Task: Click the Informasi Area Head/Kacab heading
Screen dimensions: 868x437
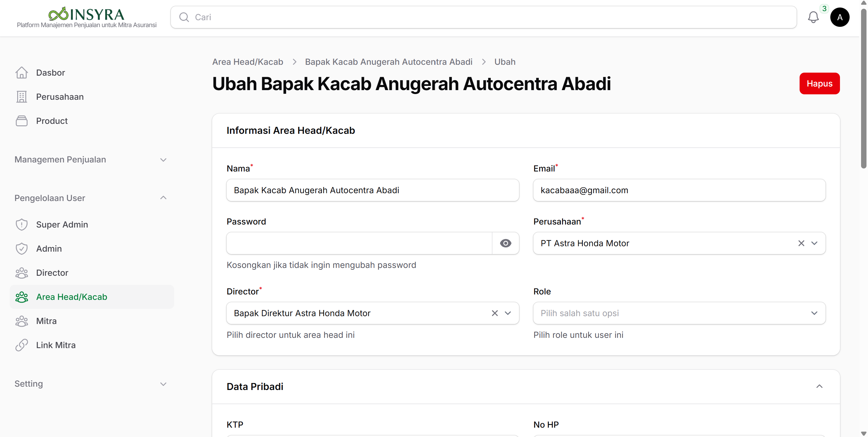Action: 291,130
